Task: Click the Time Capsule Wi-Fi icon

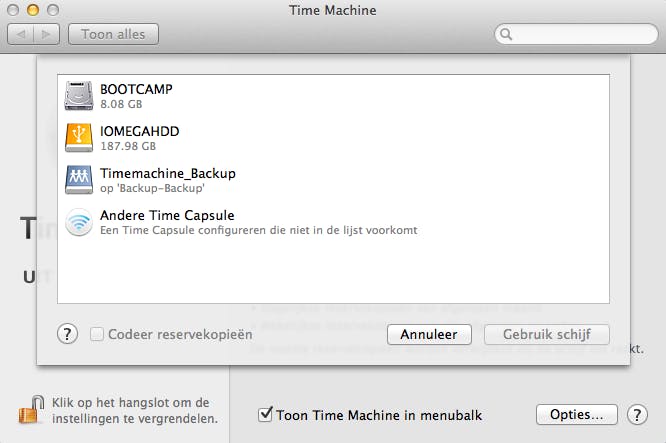Action: (x=79, y=222)
